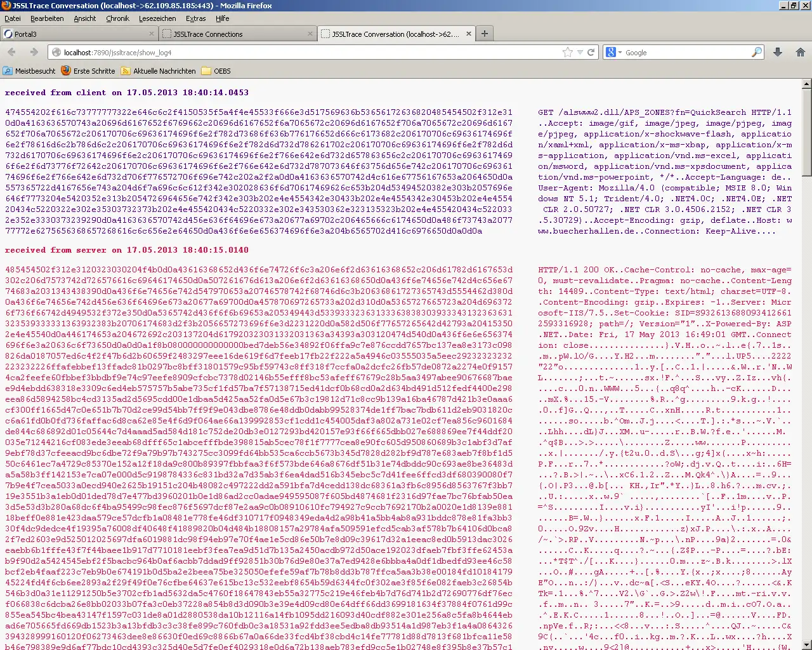Bookmark this page with the star icon
This screenshot has height=650, width=812.
[568, 53]
